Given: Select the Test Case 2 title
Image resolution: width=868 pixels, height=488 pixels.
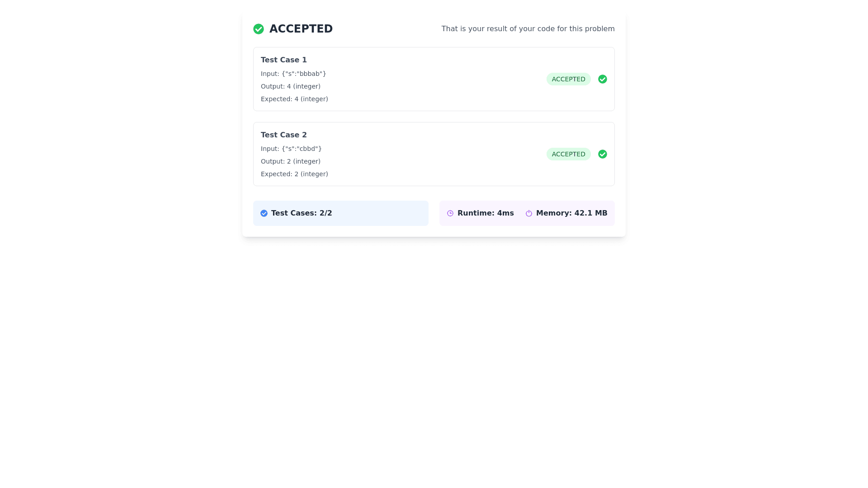Looking at the screenshot, I should [283, 135].
